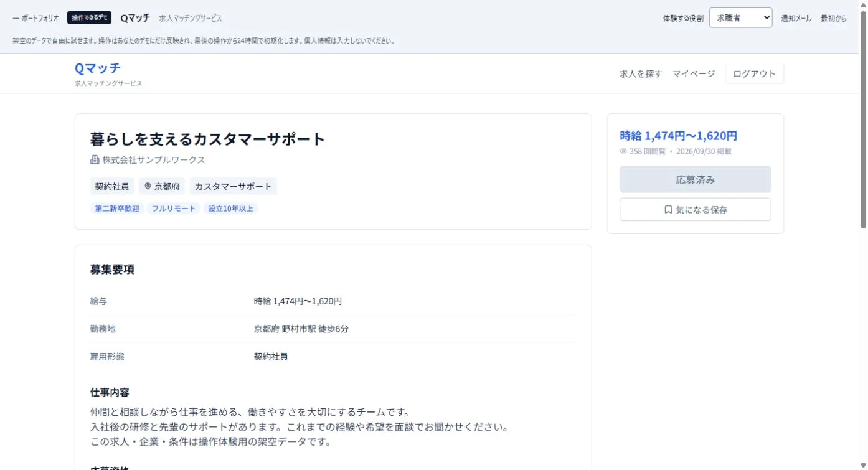868x470 pixels.
Task: Open 求人を探す in the navigation
Action: (641, 73)
